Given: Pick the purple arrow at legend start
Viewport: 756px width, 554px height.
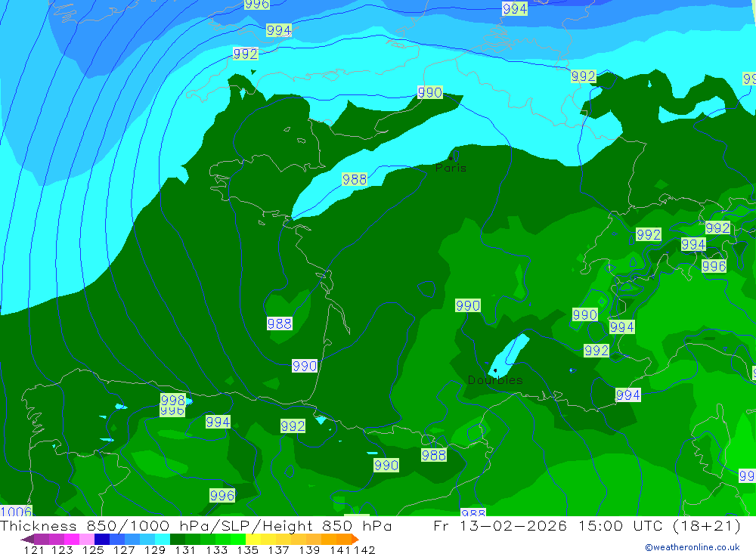Looking at the screenshot, I should pos(27,540).
